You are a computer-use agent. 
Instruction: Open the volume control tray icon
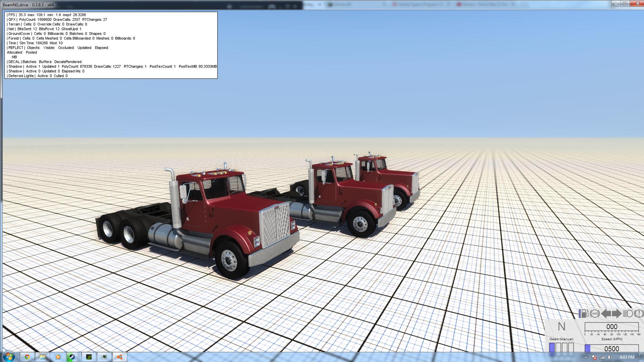[610, 357]
